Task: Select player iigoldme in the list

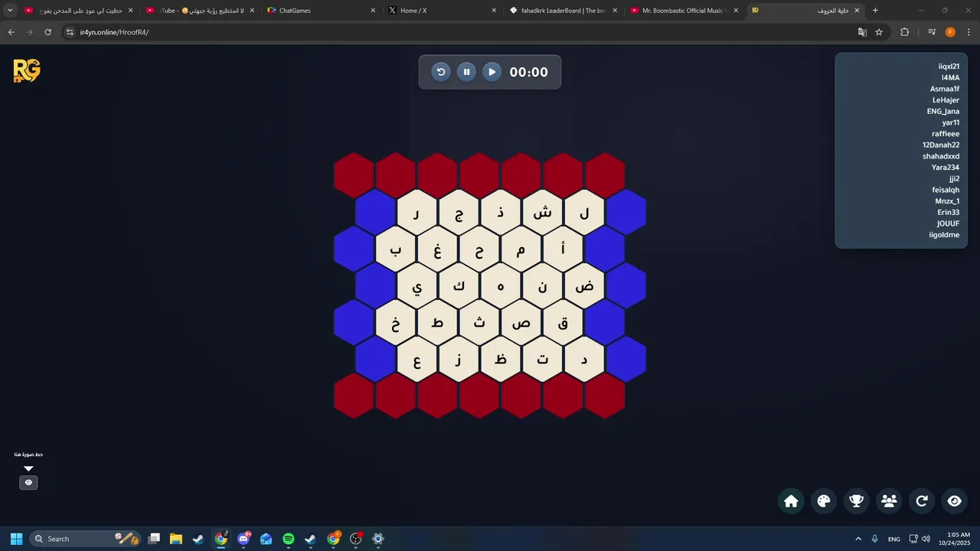Action: [x=944, y=235]
